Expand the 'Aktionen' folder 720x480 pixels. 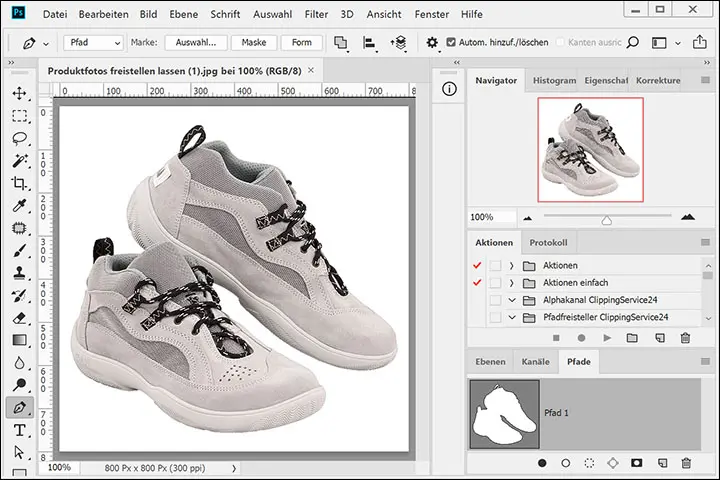point(511,265)
